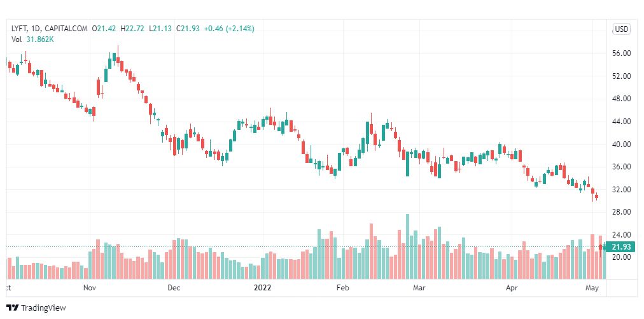Click the 28.00 price axis label
The width and height of the screenshot is (644, 319).
tap(621, 212)
